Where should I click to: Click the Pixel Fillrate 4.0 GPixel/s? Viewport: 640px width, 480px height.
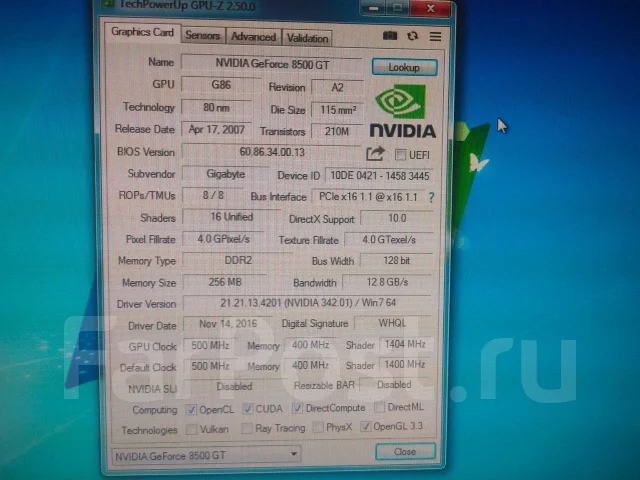(223, 239)
